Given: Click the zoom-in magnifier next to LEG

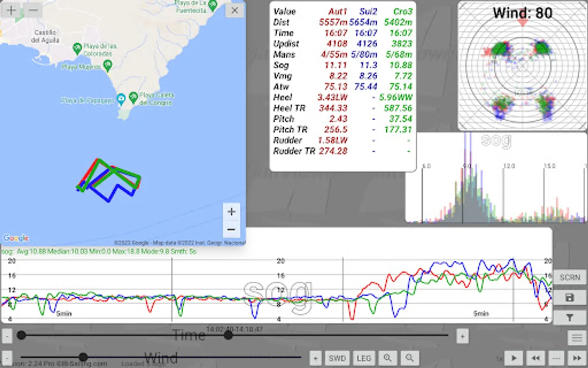Looking at the screenshot, I should coord(388,358).
